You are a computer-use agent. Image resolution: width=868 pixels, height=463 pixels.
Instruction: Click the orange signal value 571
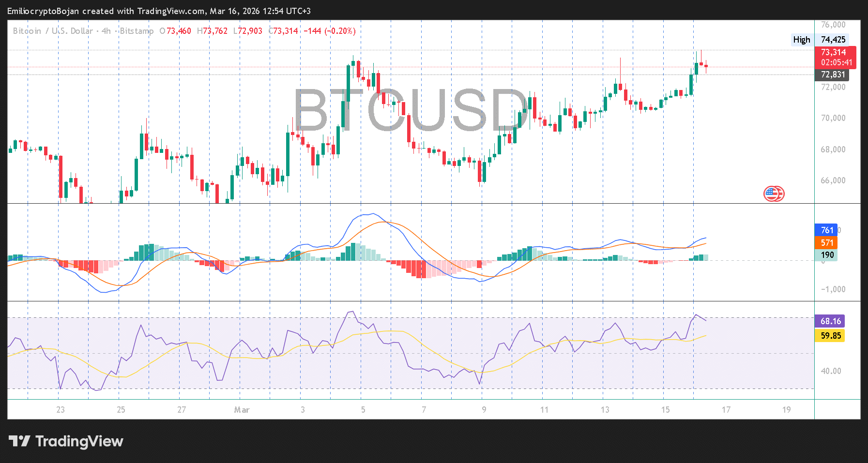[x=827, y=243]
